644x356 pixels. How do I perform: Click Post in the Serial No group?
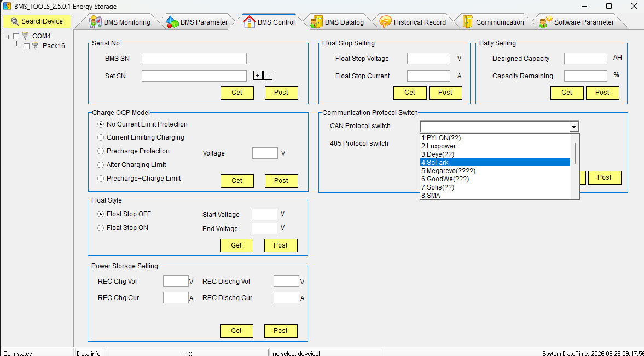281,93
